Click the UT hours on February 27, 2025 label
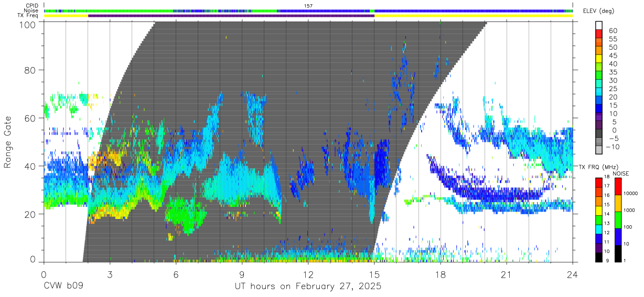644x297 pixels. click(x=308, y=287)
